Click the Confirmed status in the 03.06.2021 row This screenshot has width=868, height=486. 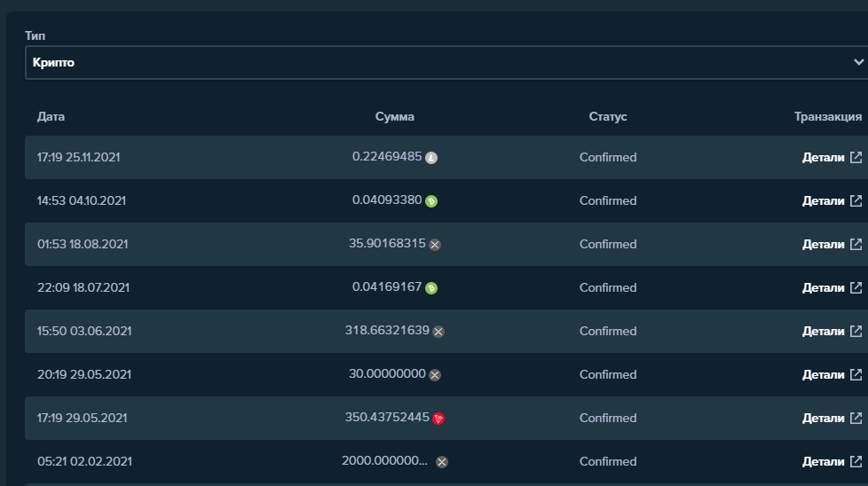(x=608, y=331)
